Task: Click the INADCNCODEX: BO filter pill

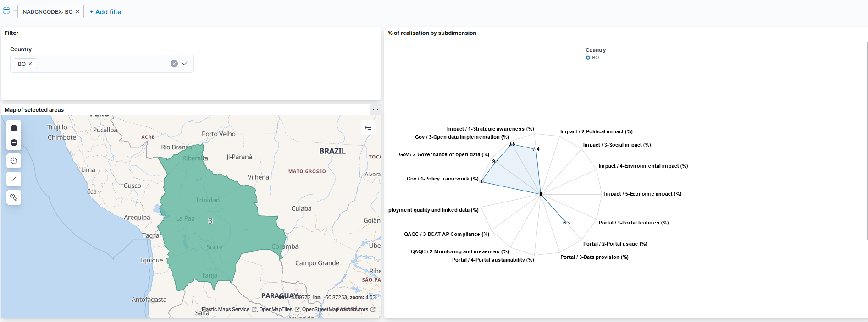Action: click(x=46, y=11)
